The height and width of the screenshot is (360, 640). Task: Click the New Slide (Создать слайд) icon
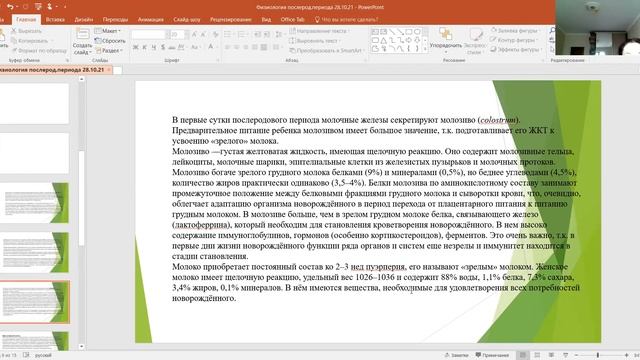pyautogui.click(x=82, y=35)
